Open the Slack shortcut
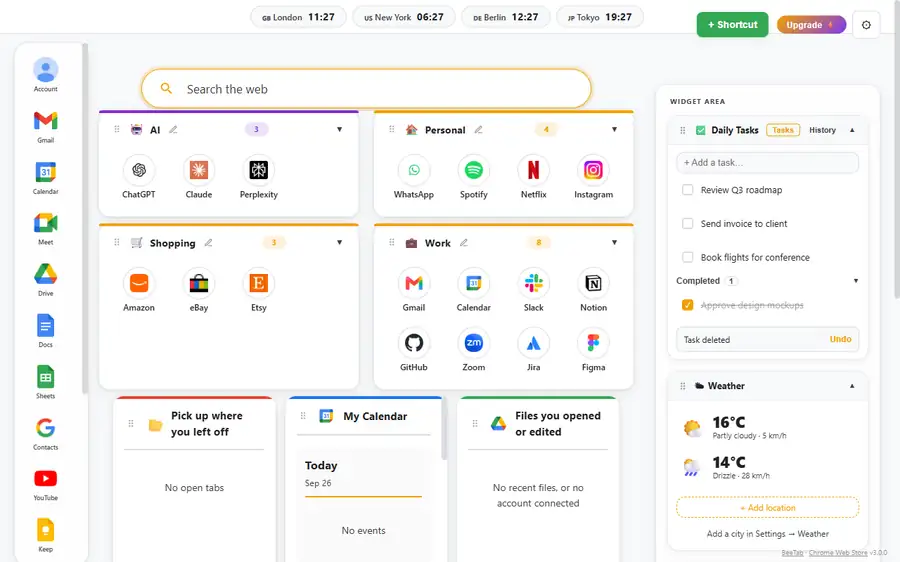 click(533, 290)
